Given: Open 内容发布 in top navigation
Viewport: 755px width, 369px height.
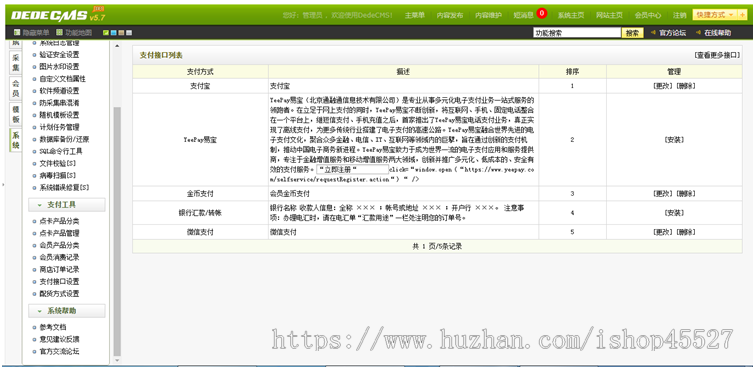Looking at the screenshot, I should coord(450,15).
